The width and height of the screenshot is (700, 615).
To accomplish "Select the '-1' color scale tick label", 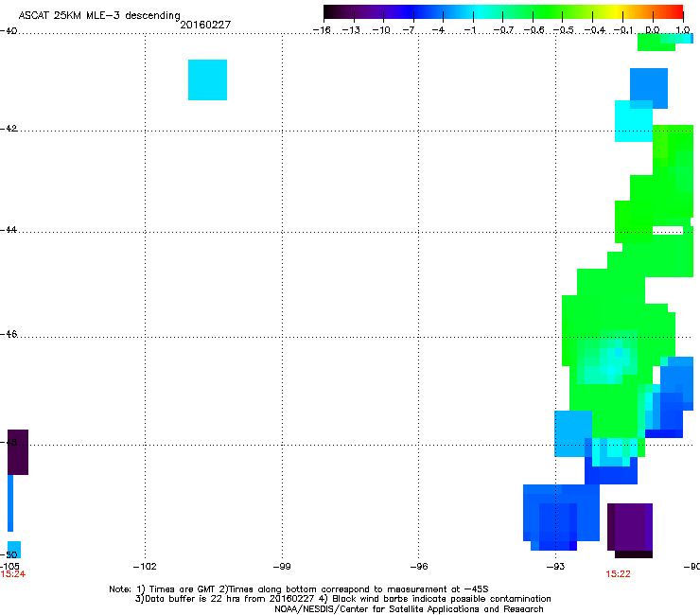I will [x=470, y=30].
